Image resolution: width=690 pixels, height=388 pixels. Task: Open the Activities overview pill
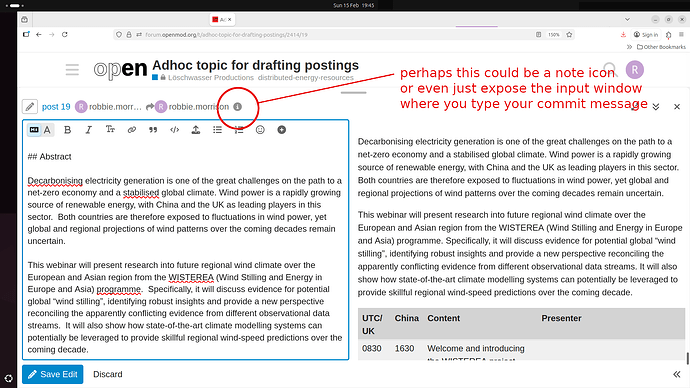15,5
